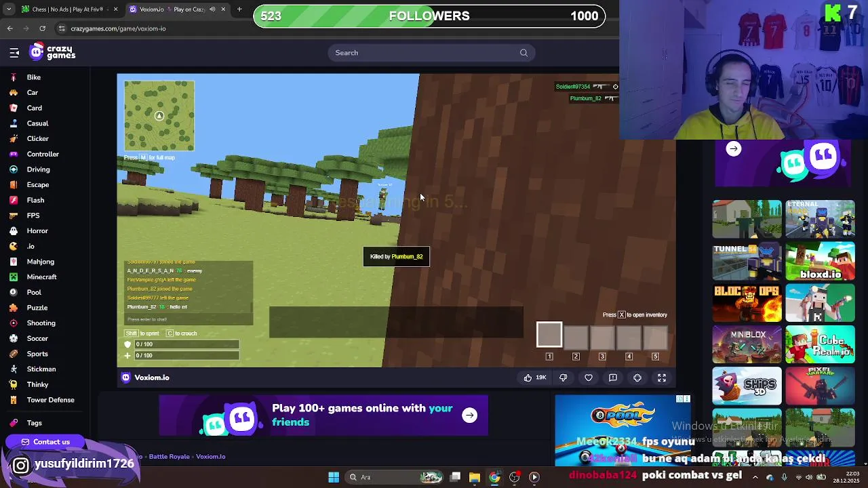868x488 pixels.
Task: Click the address bar URL
Action: coord(118,28)
